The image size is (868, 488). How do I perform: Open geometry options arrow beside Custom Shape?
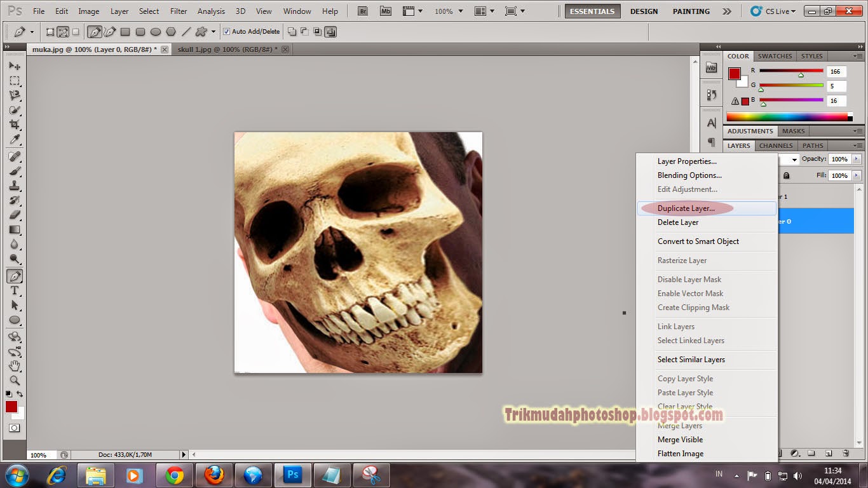pos(214,31)
